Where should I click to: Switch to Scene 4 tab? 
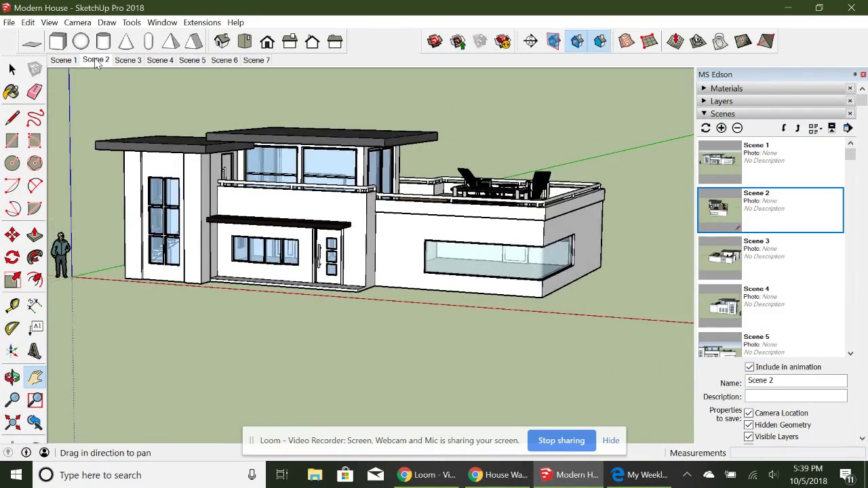(160, 60)
